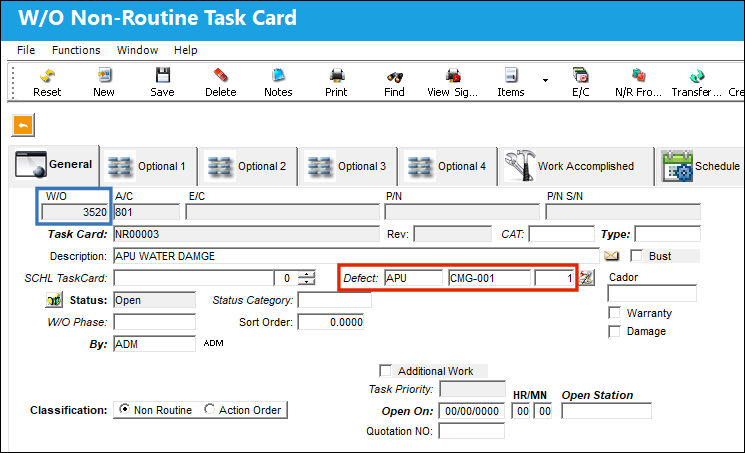Open the Work Accomplished tab
Viewport: 745px width, 453px height.
pyautogui.click(x=575, y=166)
